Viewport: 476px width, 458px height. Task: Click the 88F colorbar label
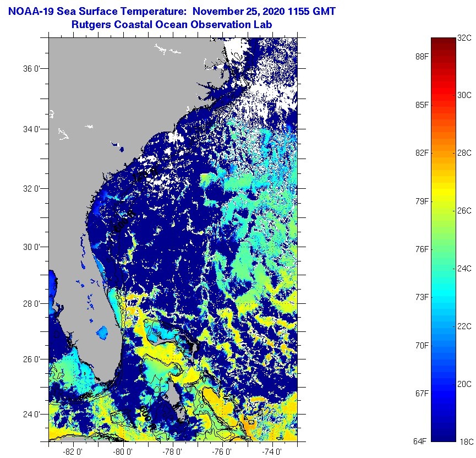click(422, 57)
